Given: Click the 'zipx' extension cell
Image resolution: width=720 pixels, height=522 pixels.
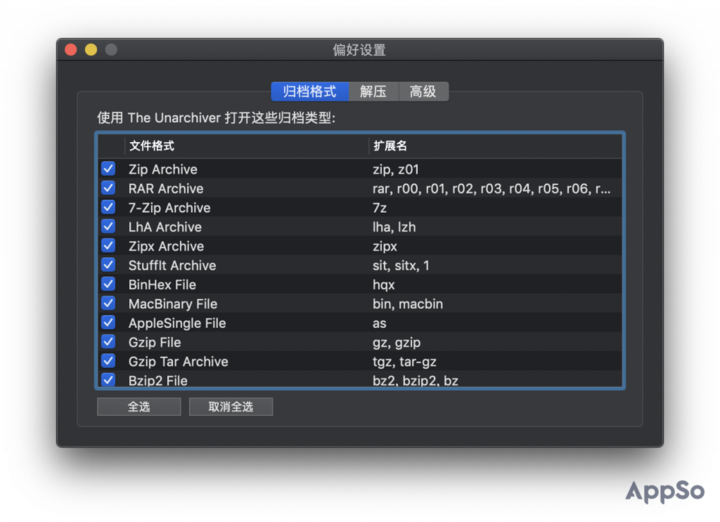Looking at the screenshot, I should click(385, 247).
